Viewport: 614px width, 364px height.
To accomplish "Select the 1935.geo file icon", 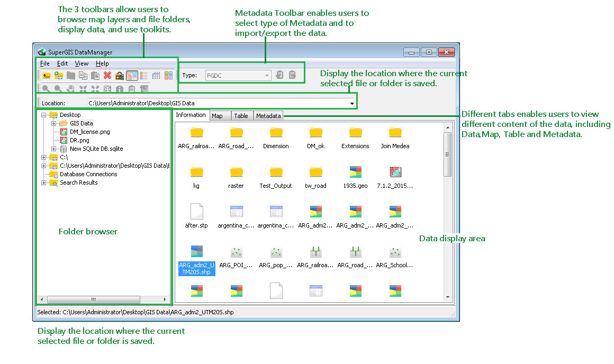I will [356, 172].
